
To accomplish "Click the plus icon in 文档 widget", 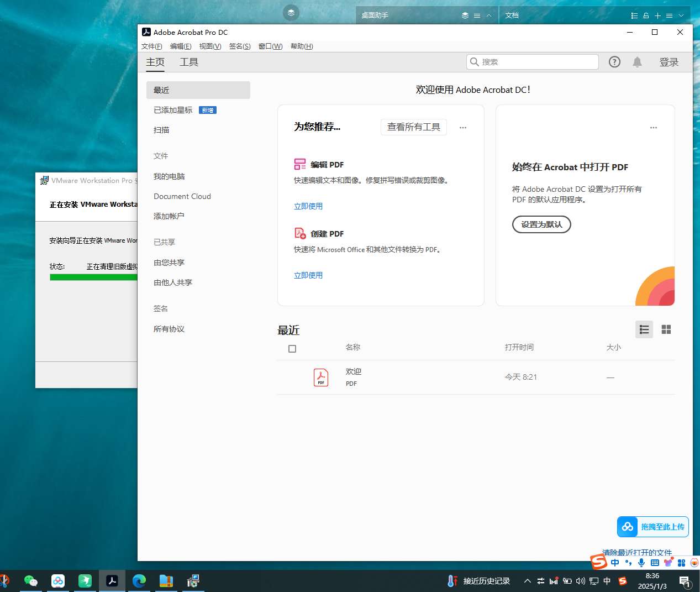I will tap(657, 15).
